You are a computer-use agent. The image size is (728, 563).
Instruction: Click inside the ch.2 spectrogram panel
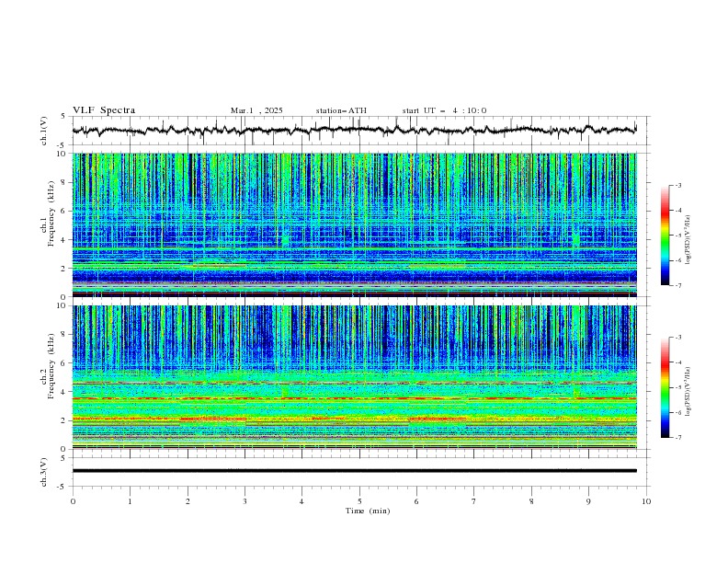[354, 377]
